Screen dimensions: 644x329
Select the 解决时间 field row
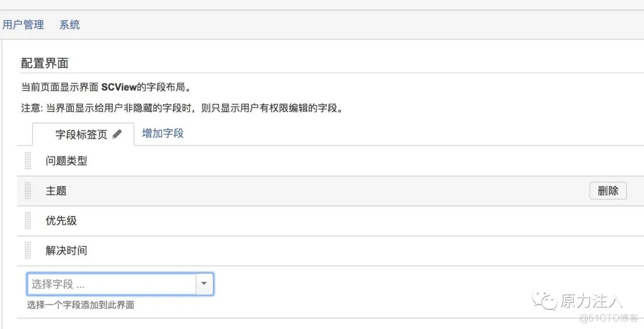[x=330, y=251]
